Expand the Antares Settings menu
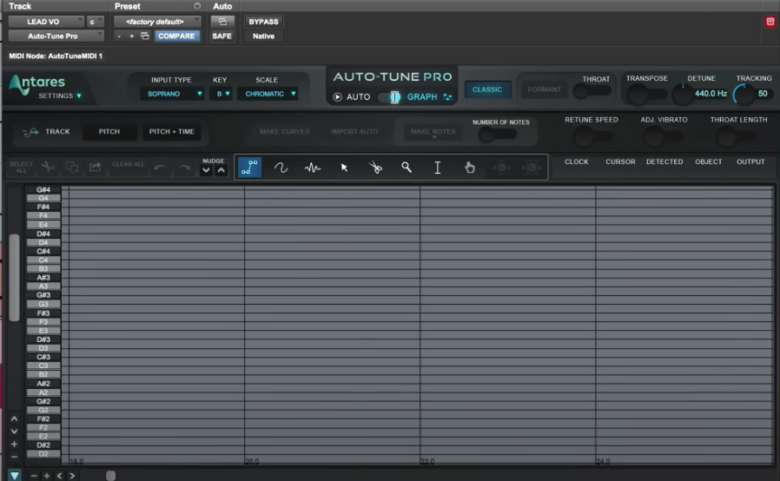This screenshot has width=780, height=481. (60, 96)
